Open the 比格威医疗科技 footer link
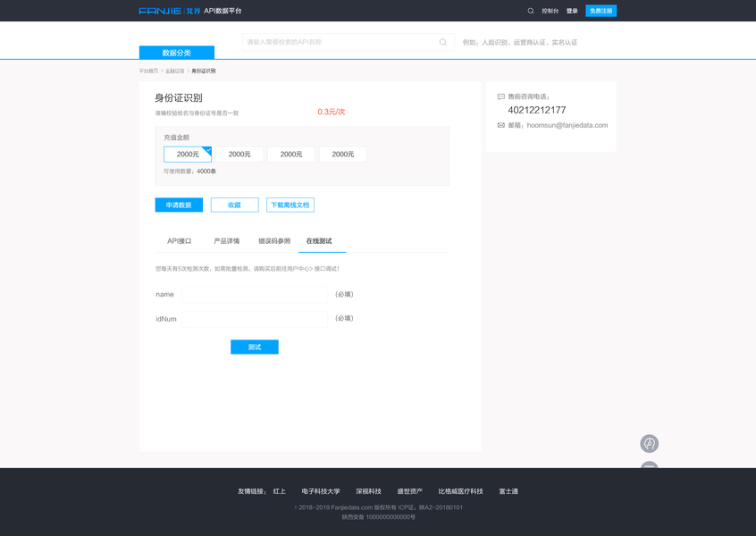 [x=460, y=491]
